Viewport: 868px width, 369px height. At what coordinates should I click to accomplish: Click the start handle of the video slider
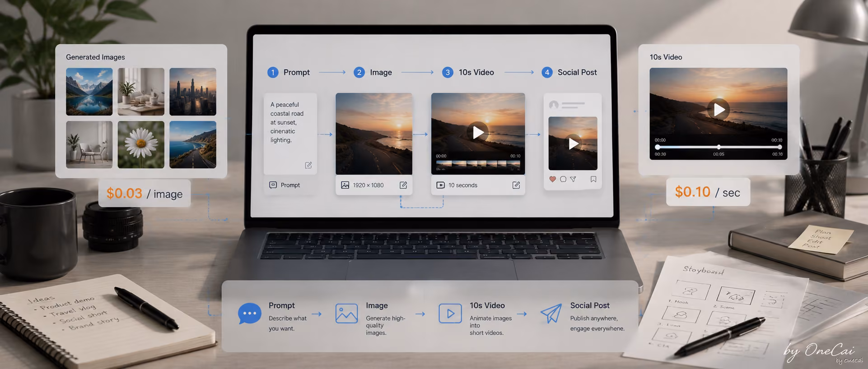(x=658, y=147)
